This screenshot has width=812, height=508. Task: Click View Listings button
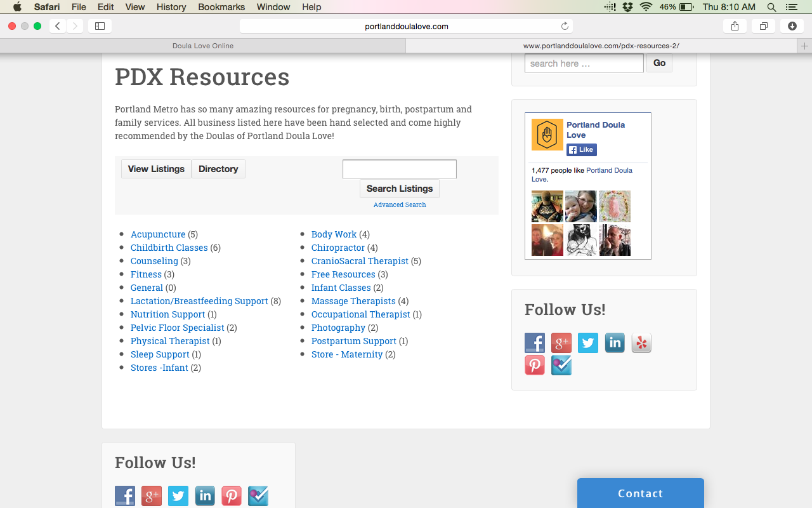tap(156, 169)
